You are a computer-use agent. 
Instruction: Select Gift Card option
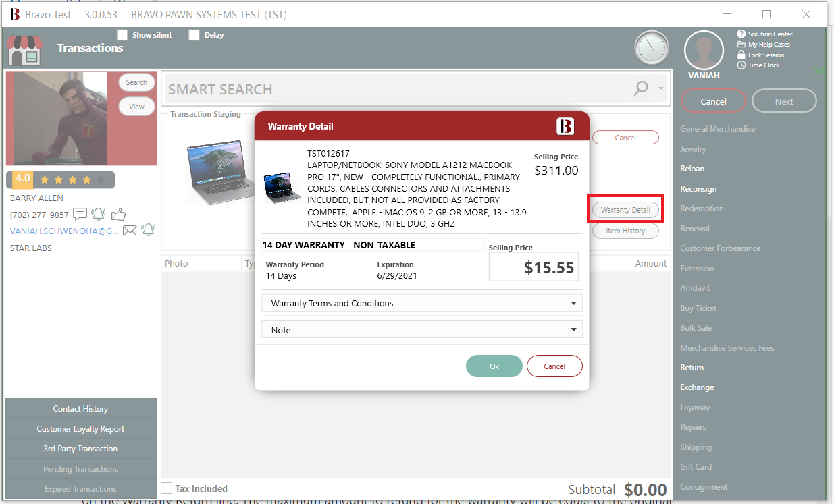coord(696,467)
